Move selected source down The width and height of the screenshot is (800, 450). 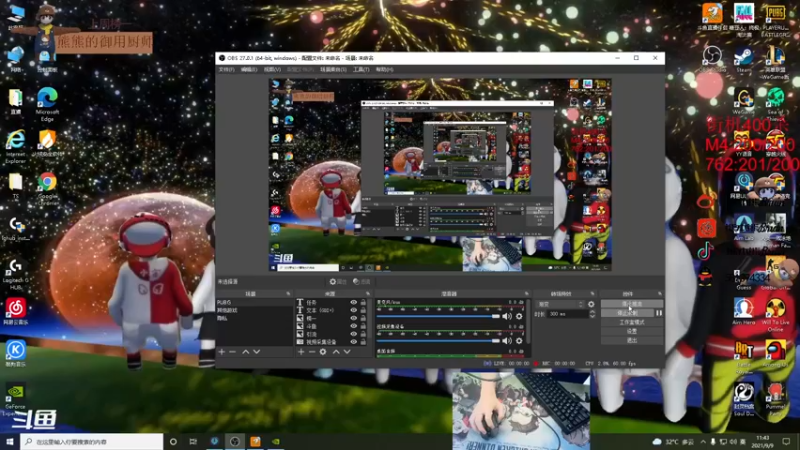coord(347,352)
